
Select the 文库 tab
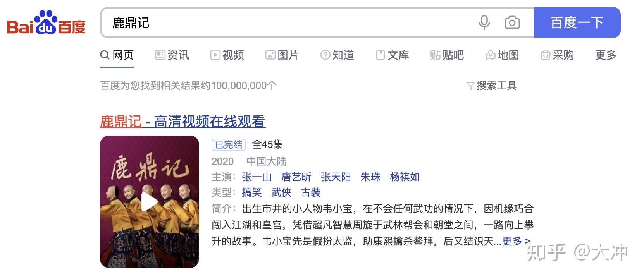click(x=393, y=55)
